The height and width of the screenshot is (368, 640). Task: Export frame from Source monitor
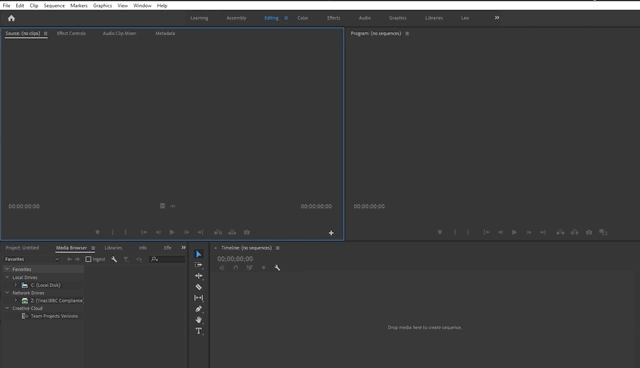pyautogui.click(x=247, y=232)
